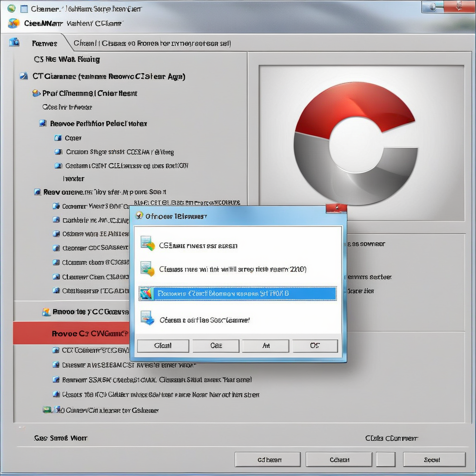Click the icon beside the first dialog list entry

click(147, 244)
